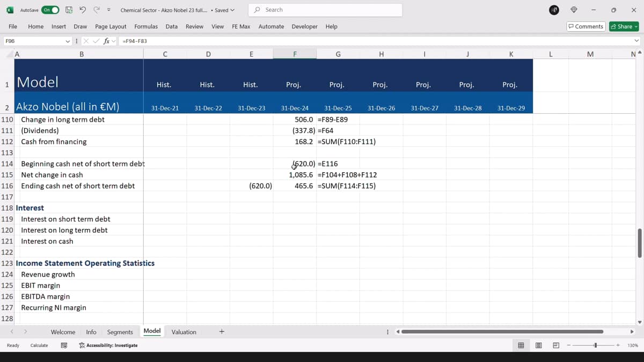The height and width of the screenshot is (362, 644).
Task: Click in the formula bar showing =F94-F83
Action: 376,41
